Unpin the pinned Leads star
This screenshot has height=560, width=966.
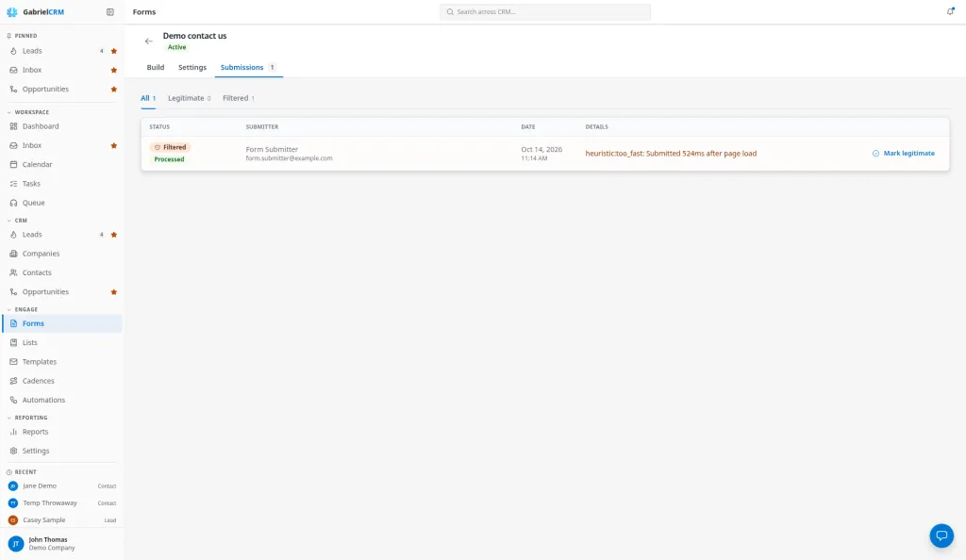114,51
